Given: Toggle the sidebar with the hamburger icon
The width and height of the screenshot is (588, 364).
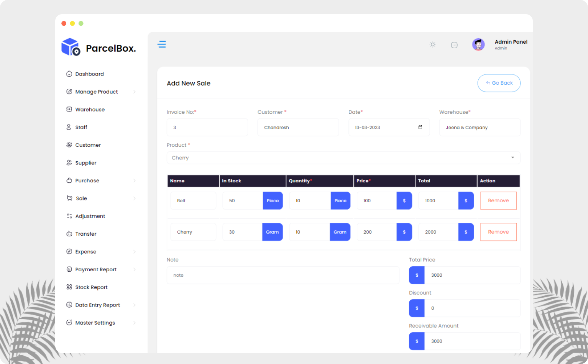Looking at the screenshot, I should (x=162, y=44).
